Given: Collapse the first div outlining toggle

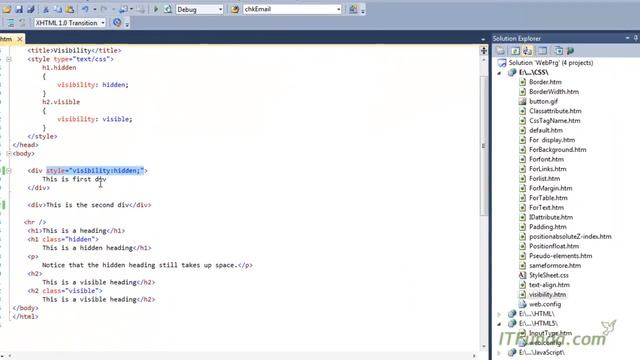Looking at the screenshot, I should click(x=9, y=171).
